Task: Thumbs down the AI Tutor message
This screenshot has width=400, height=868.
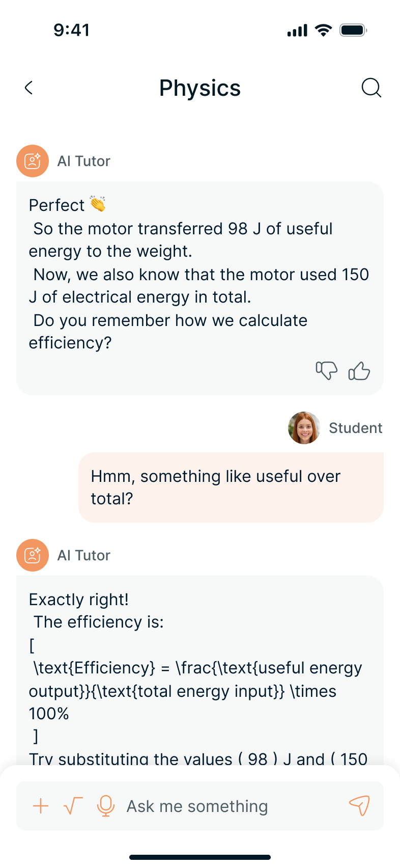Action: pyautogui.click(x=326, y=370)
